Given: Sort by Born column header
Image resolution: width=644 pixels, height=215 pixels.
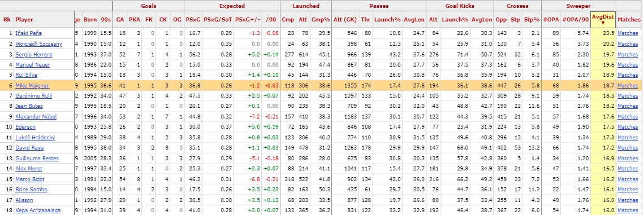Looking at the screenshot, I should [90, 19].
